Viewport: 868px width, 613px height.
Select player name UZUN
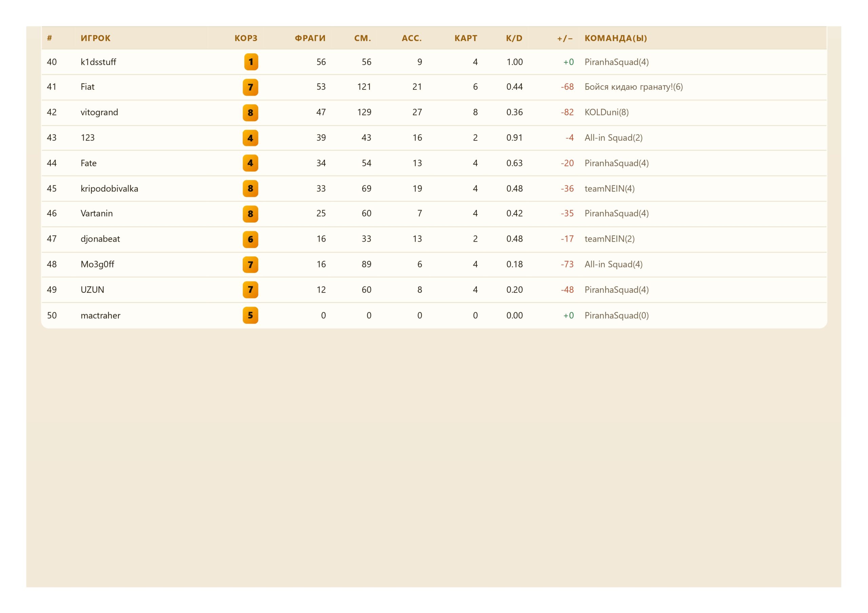(92, 290)
